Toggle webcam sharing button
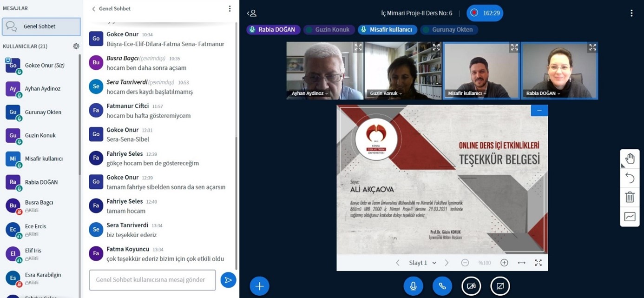Screen dimensions: 644x298 click(471, 286)
